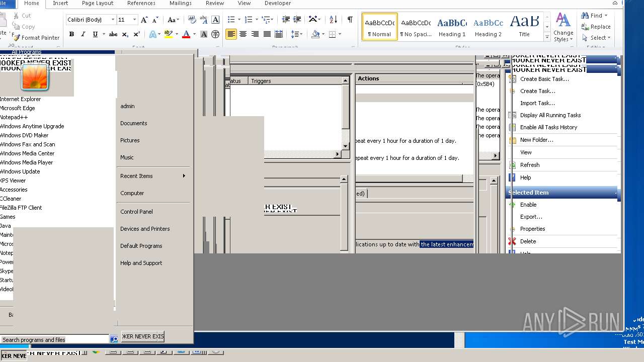
Task: Apply superscript formatting
Action: click(x=136, y=34)
